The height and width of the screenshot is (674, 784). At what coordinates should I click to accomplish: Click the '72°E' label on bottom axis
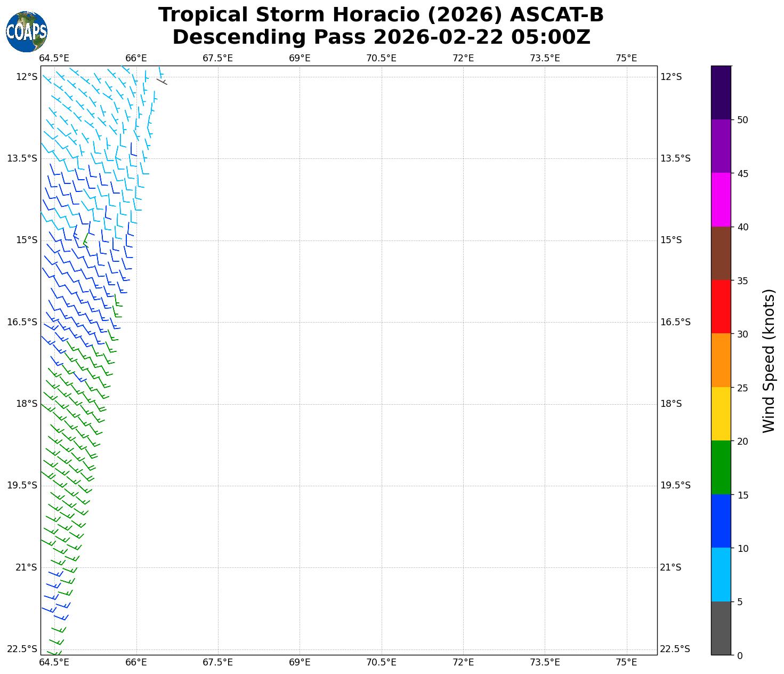coord(463,662)
